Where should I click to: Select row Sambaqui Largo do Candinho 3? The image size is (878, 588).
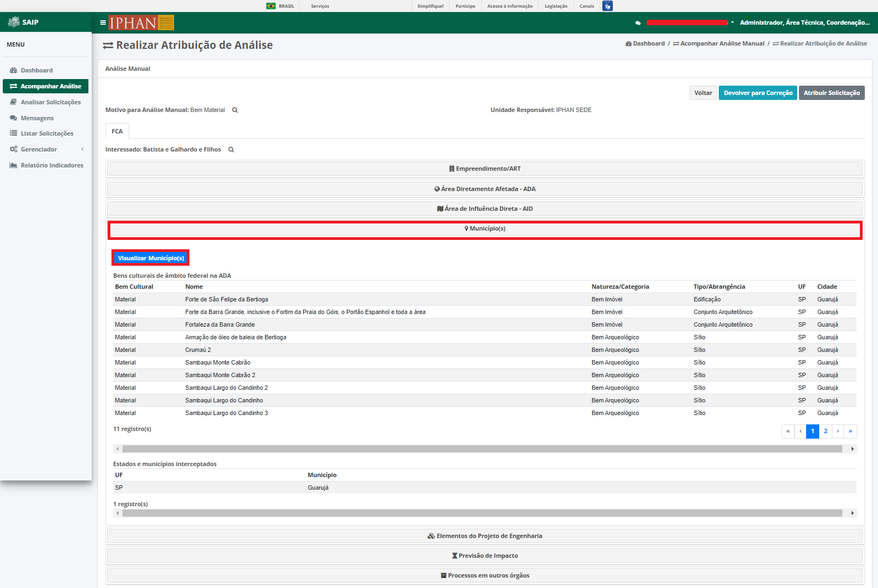click(x=485, y=413)
